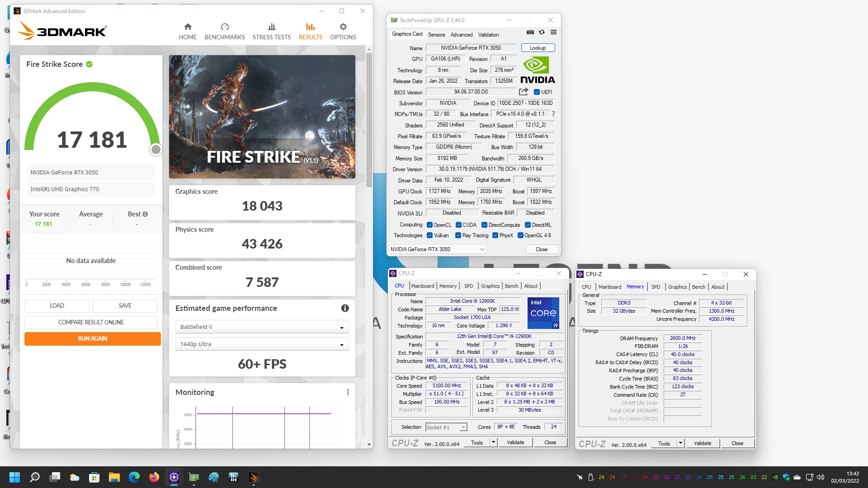
Task: Click the Graphics score value 18 043
Action: point(262,206)
